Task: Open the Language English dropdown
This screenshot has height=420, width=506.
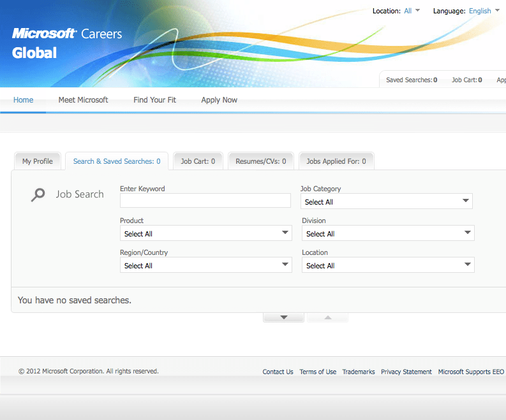Action: point(484,11)
